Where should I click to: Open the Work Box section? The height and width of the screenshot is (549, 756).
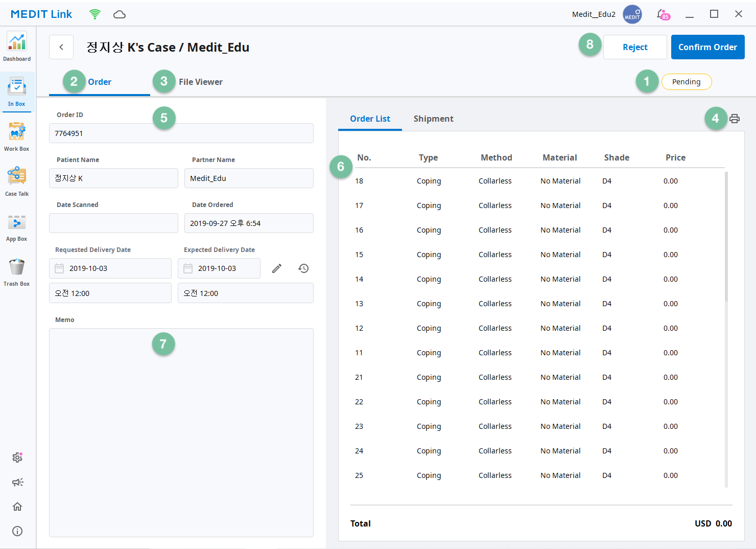point(17,137)
